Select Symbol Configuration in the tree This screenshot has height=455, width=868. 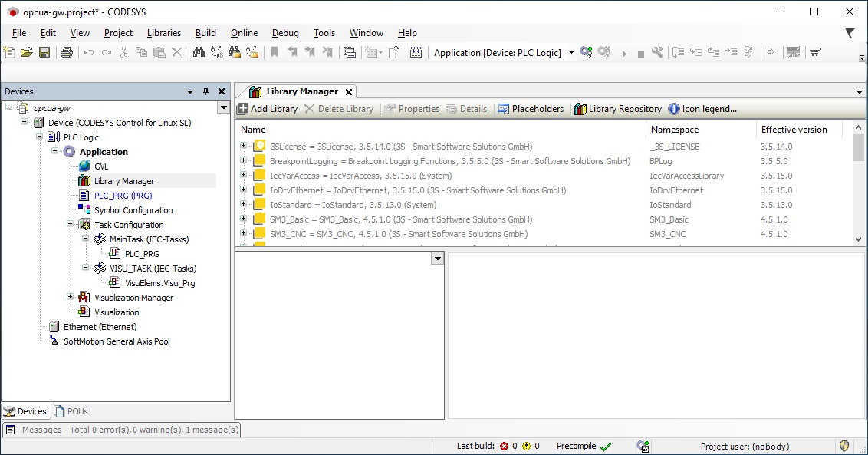point(133,210)
